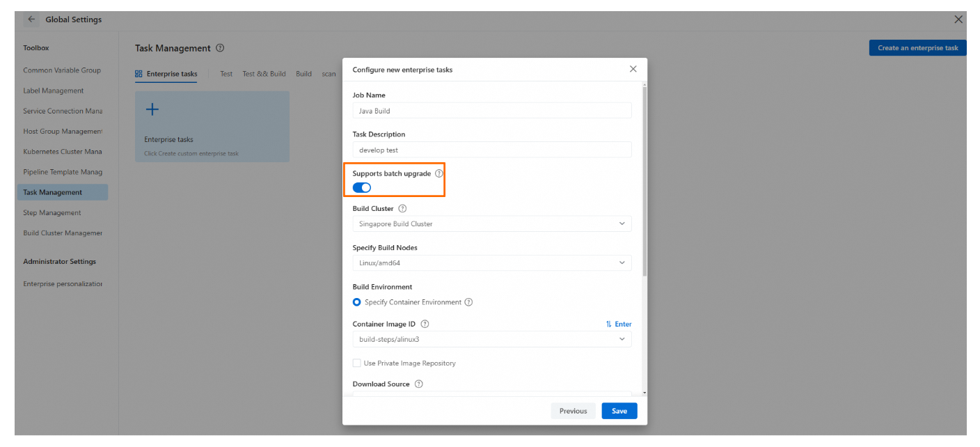Switch to the Test && Build tab
Image resolution: width=980 pixels, height=447 pixels.
pos(264,74)
